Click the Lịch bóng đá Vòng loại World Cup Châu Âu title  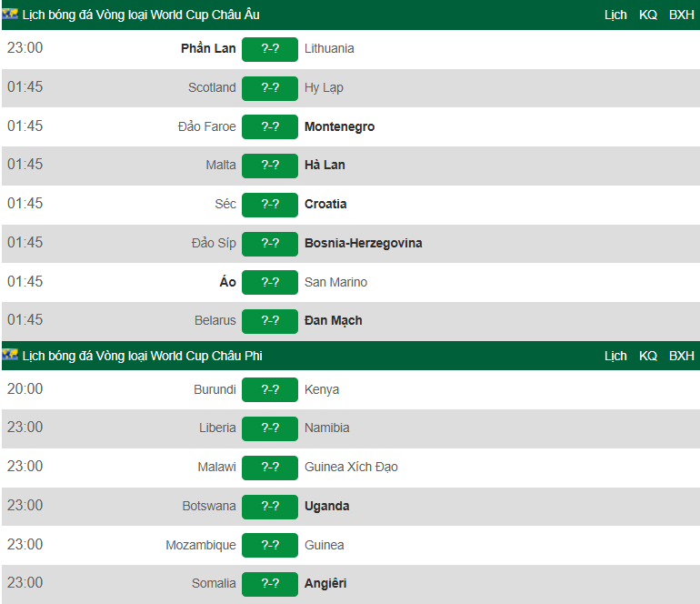point(141,15)
